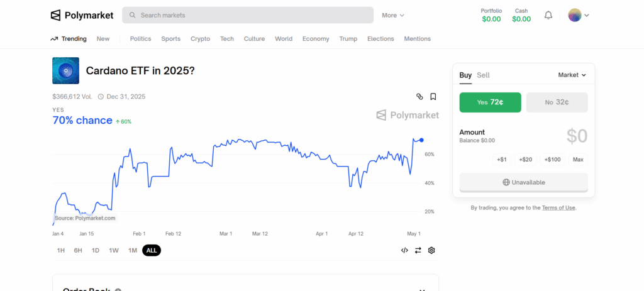644x291 pixels.
Task: Copy the market link icon
Action: [x=419, y=96]
